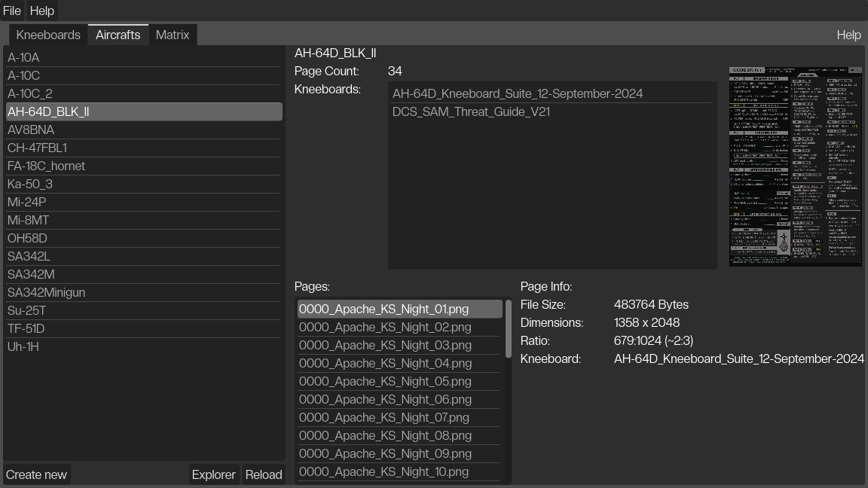Screen dimensions: 868x488
Task: Switch to the Kneeboards tab
Action: pos(48,35)
